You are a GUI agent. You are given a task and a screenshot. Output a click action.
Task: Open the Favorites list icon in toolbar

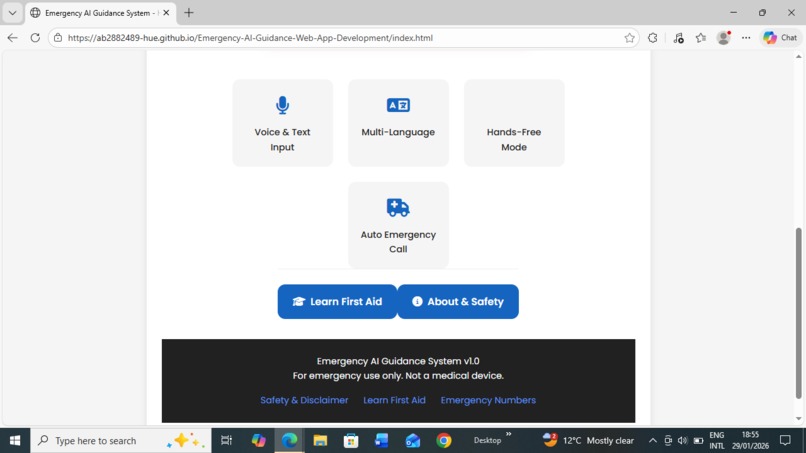click(x=701, y=38)
